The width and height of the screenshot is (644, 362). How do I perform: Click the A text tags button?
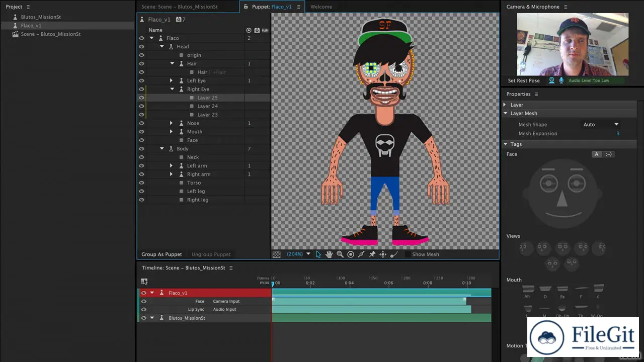tap(597, 154)
